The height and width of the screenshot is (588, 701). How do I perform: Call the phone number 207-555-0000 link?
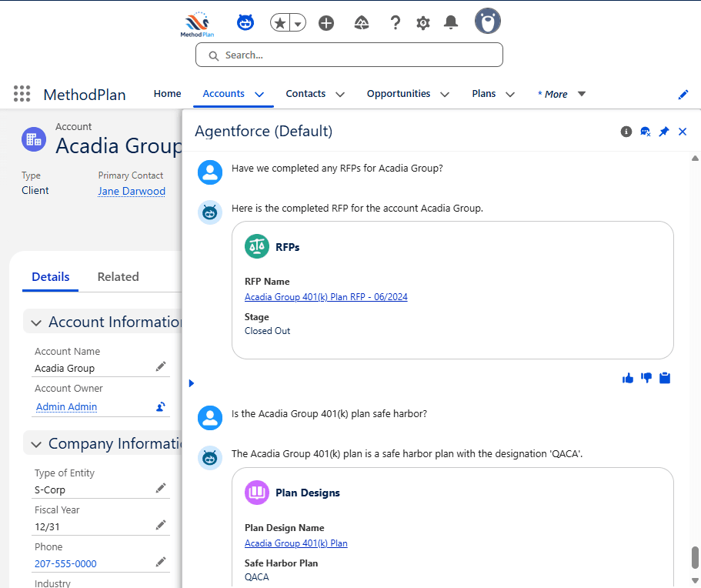pyautogui.click(x=65, y=564)
